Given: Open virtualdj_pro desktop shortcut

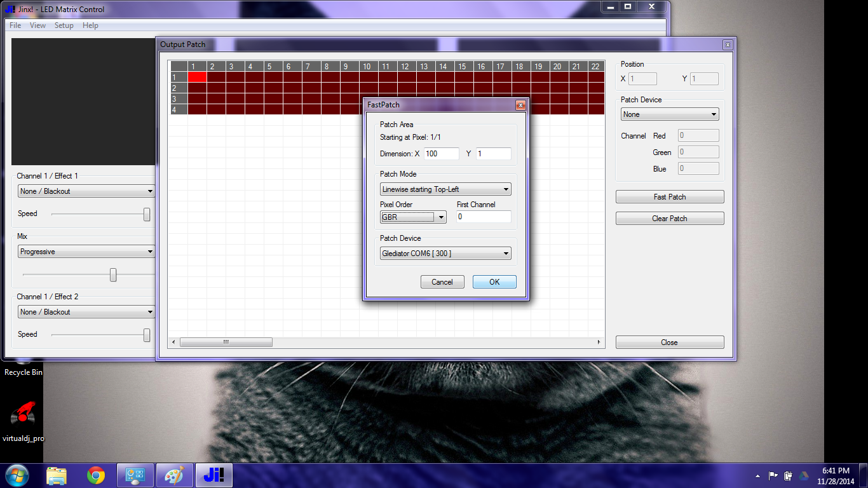Looking at the screenshot, I should (x=23, y=421).
